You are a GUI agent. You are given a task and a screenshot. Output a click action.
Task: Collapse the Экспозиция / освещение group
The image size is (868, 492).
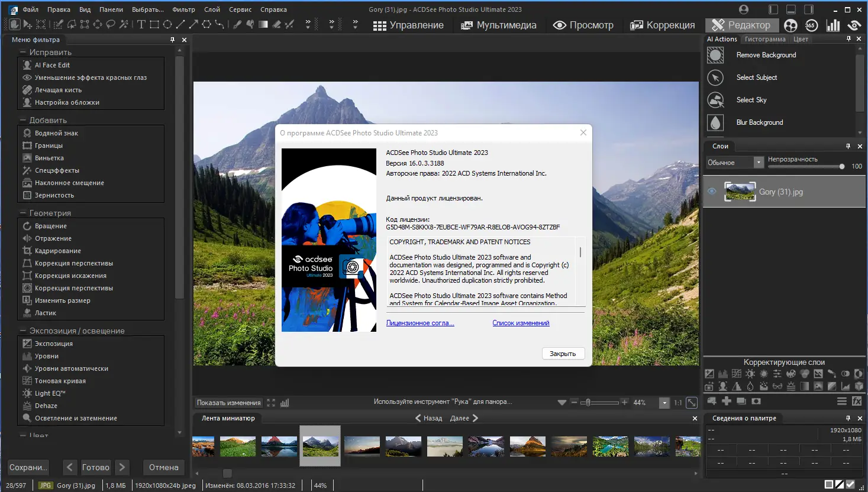click(22, 331)
